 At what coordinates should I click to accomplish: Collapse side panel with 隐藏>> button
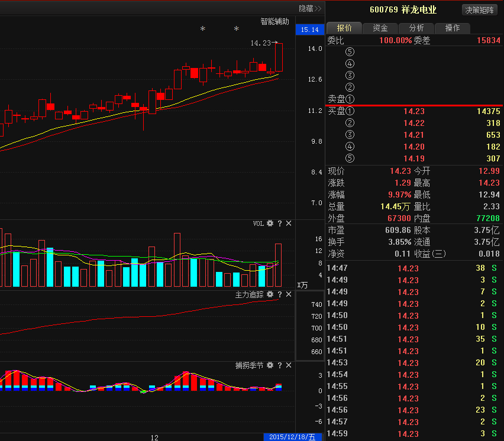coord(309,8)
